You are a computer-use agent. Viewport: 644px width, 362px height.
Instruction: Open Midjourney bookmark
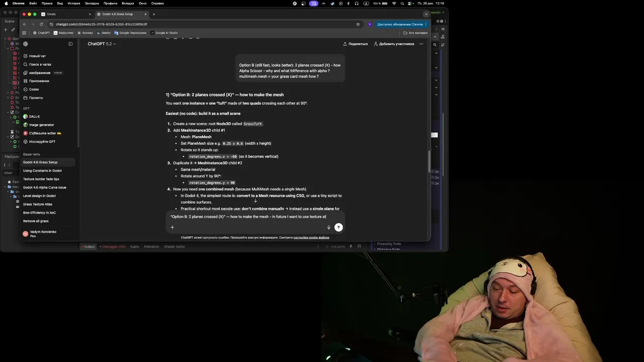point(64,33)
